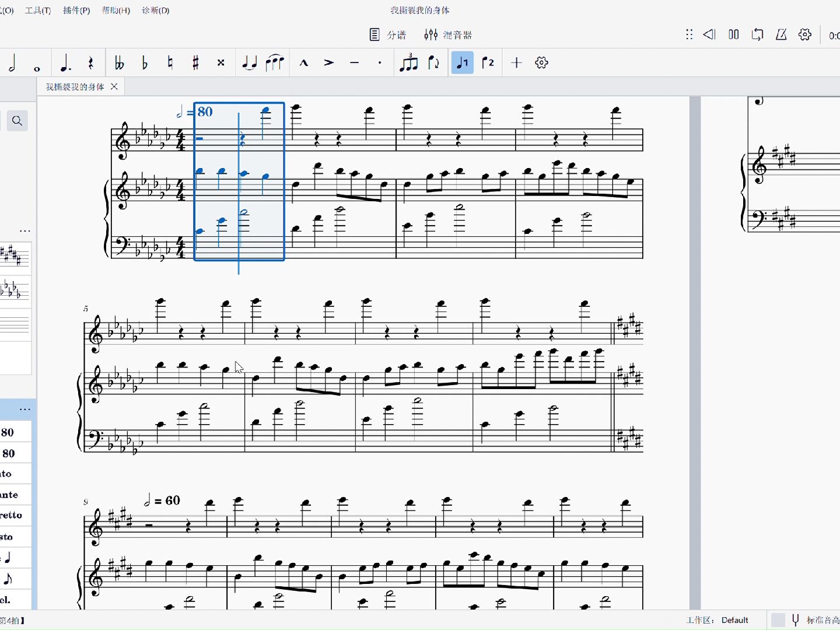This screenshot has height=630, width=840.
Task: Click measure number 9 in the score
Action: [86, 502]
